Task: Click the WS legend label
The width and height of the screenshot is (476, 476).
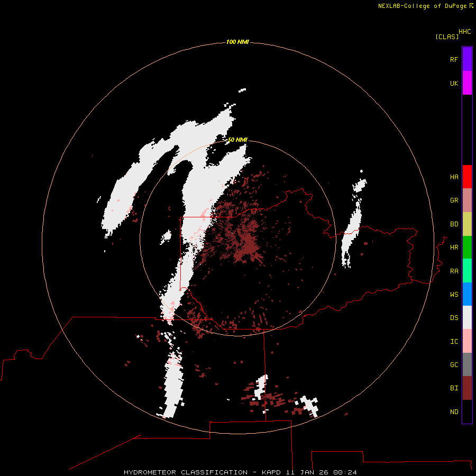Action: (x=454, y=295)
